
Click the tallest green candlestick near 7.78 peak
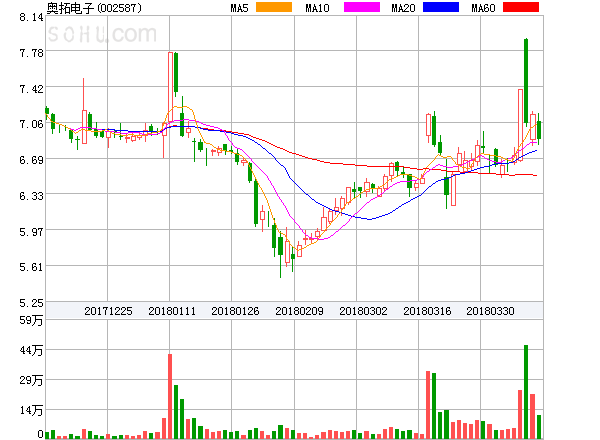pos(526,81)
